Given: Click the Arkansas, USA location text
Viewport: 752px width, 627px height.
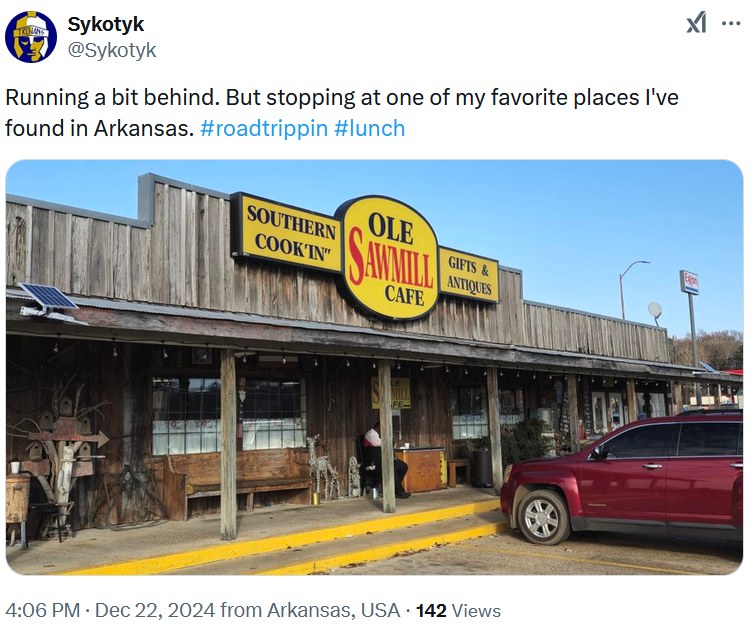Looking at the screenshot, I should click(x=333, y=610).
